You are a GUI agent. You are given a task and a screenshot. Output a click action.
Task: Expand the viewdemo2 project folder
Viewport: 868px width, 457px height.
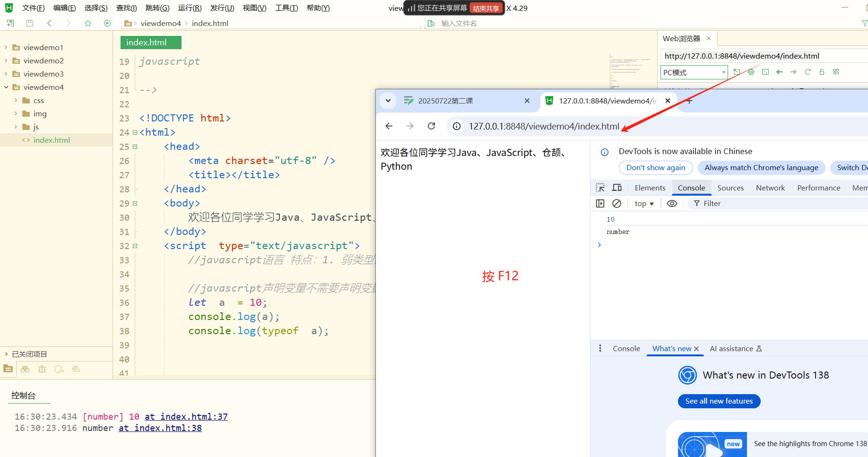coord(6,60)
